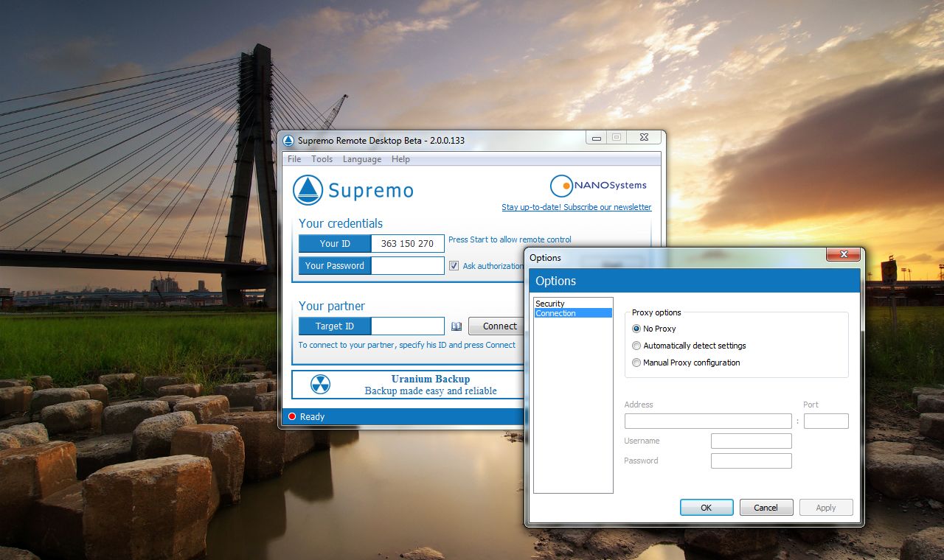
Task: Click the 'Press Start to allow remote control' text
Action: coord(510,239)
